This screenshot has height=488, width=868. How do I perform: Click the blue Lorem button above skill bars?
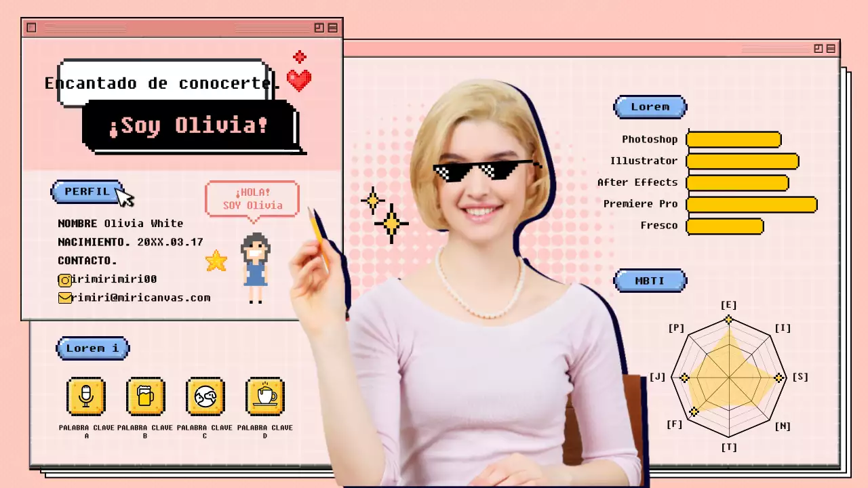coord(650,107)
